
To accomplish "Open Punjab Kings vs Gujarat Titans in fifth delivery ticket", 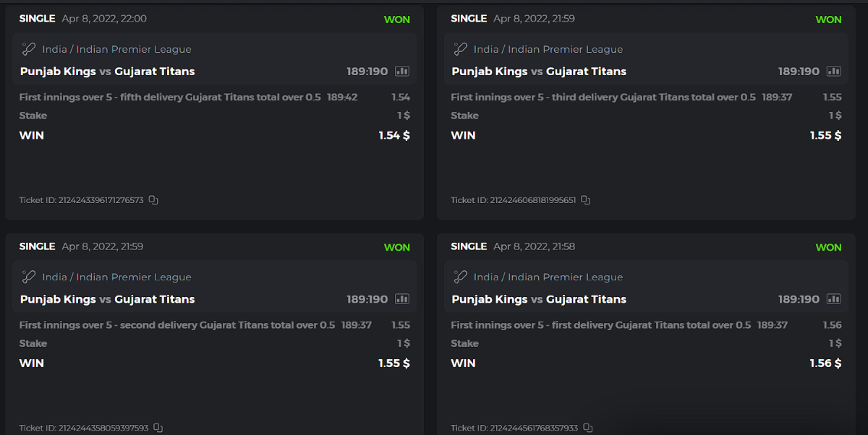I will [x=107, y=72].
